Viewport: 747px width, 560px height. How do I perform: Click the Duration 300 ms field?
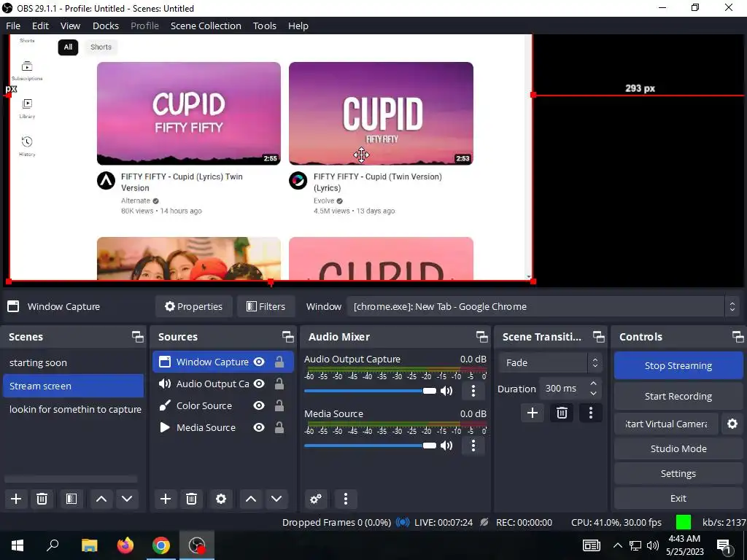coord(564,389)
